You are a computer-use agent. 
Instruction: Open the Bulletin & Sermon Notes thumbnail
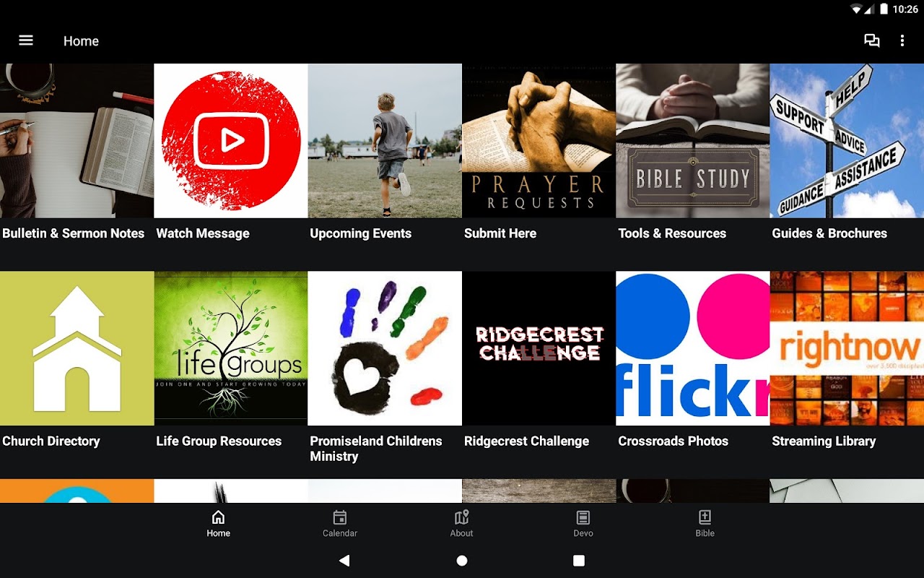77,141
